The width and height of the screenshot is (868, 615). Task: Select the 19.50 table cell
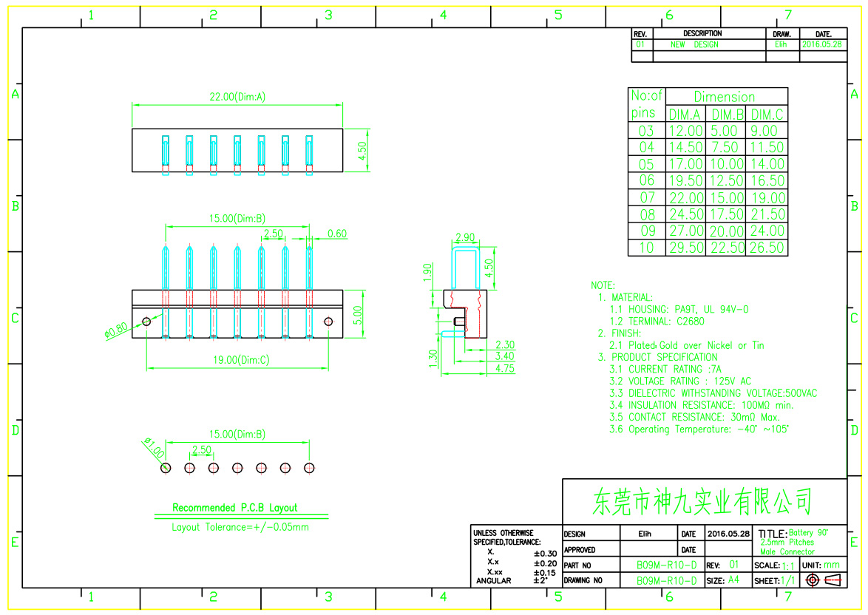686,180
